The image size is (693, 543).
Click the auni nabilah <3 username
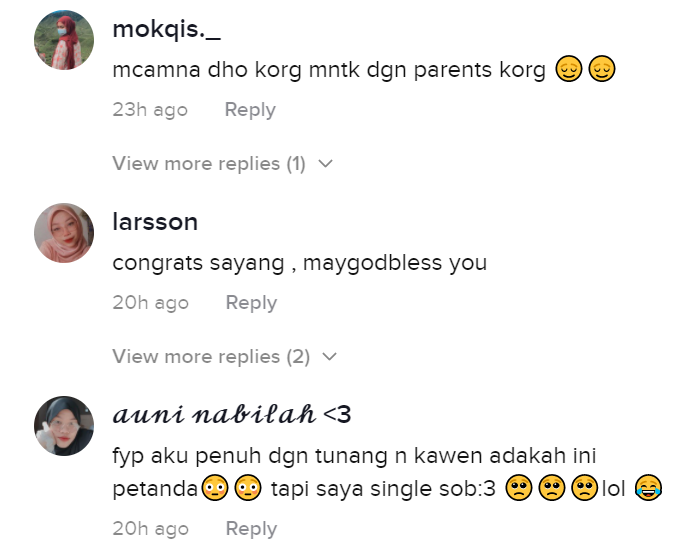232,415
